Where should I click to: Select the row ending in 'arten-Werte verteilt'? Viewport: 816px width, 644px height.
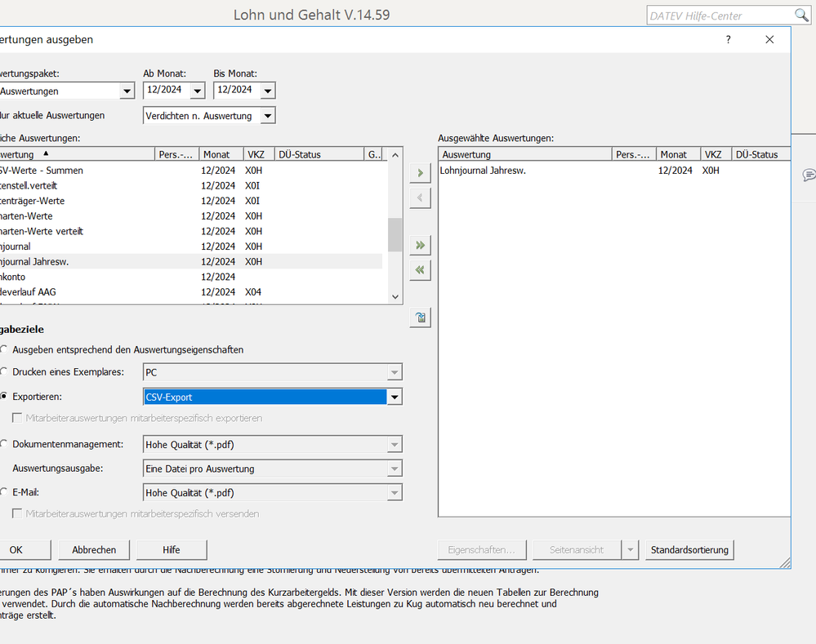(191, 231)
